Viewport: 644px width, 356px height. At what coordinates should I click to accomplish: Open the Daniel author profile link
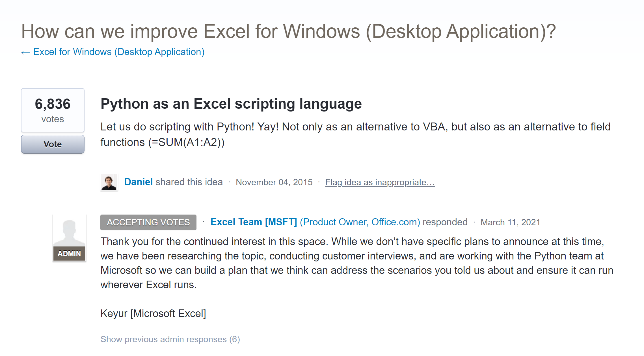click(x=139, y=182)
